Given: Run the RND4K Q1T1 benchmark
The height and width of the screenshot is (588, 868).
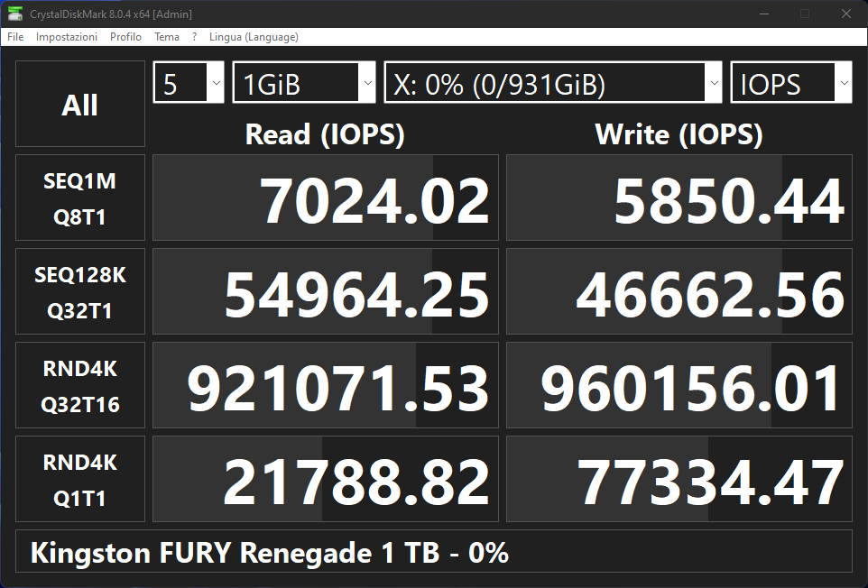Looking at the screenshot, I should [x=80, y=479].
